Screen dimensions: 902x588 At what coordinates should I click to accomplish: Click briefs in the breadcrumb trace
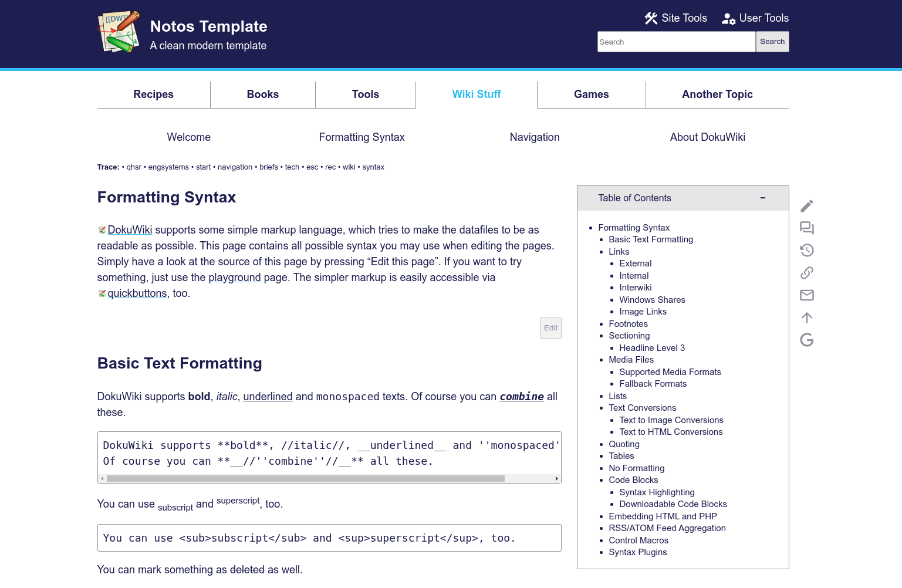(269, 167)
